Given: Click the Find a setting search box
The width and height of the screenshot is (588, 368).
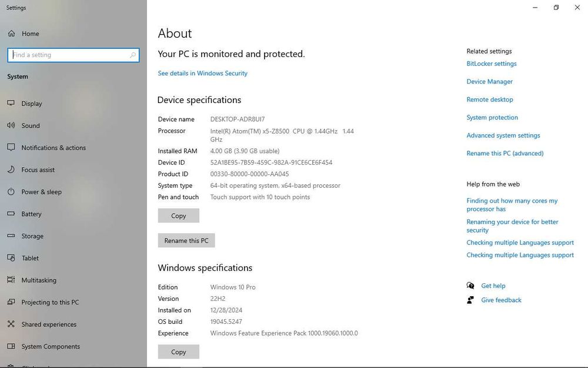Looking at the screenshot, I should click(73, 55).
